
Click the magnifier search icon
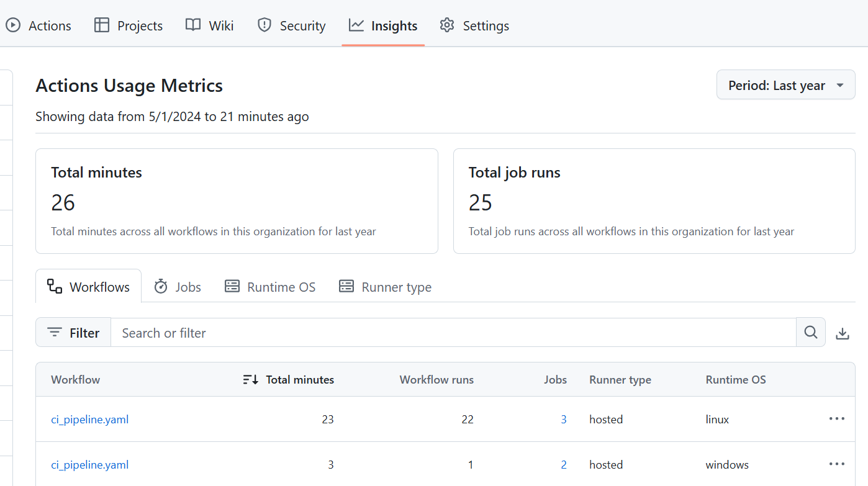point(811,332)
